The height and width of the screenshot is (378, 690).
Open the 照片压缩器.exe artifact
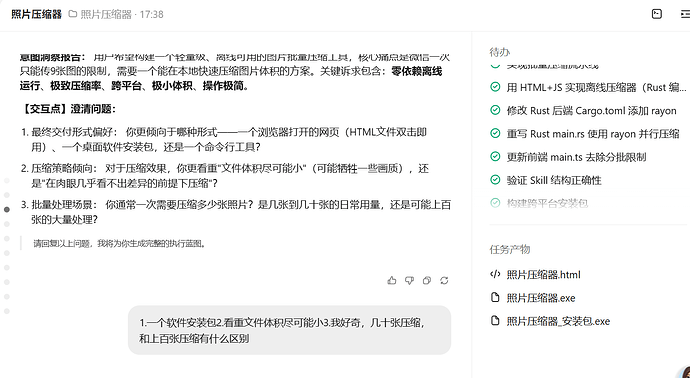click(x=541, y=298)
